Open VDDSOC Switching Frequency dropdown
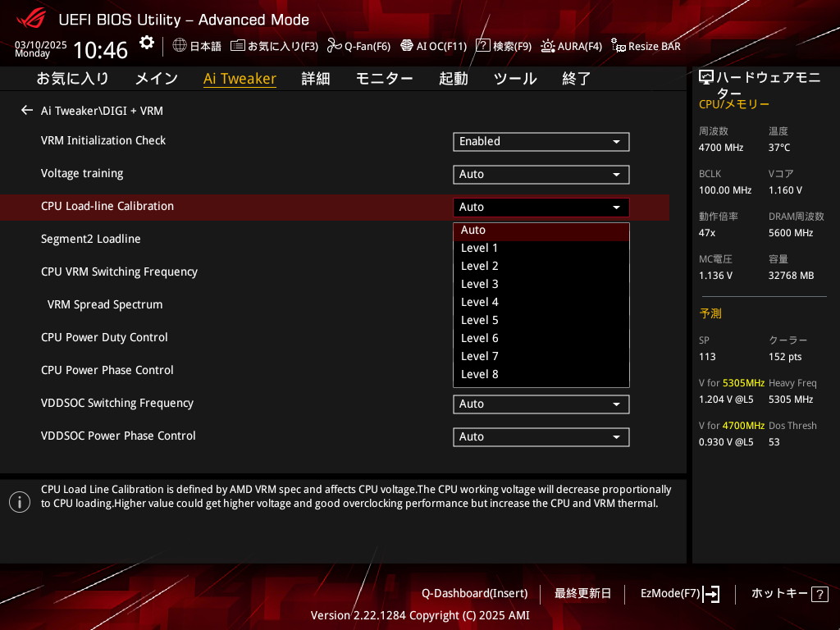Image resolution: width=840 pixels, height=630 pixels. point(541,404)
